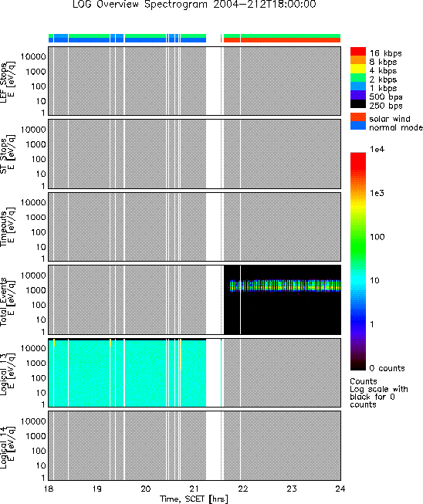Click the '16 kbps' legend label

point(385,53)
